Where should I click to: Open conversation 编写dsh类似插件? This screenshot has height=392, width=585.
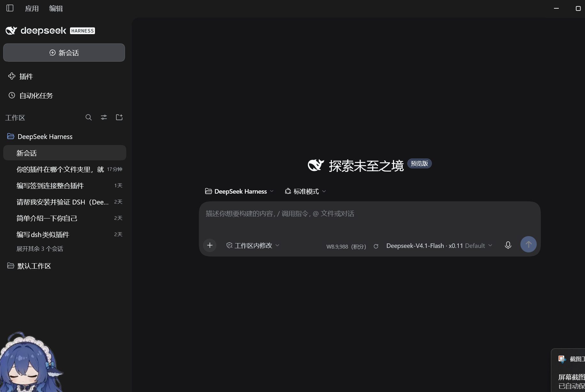pos(65,234)
